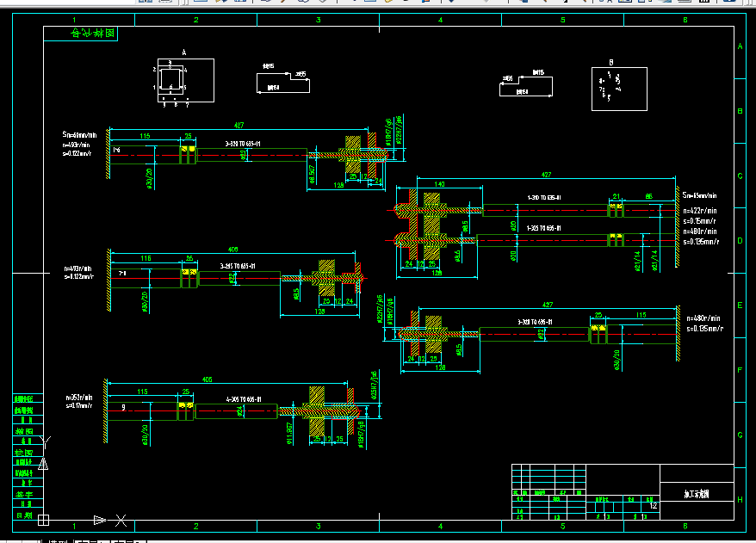
Task: Pick the 86 dimension text
Action: tap(649, 196)
